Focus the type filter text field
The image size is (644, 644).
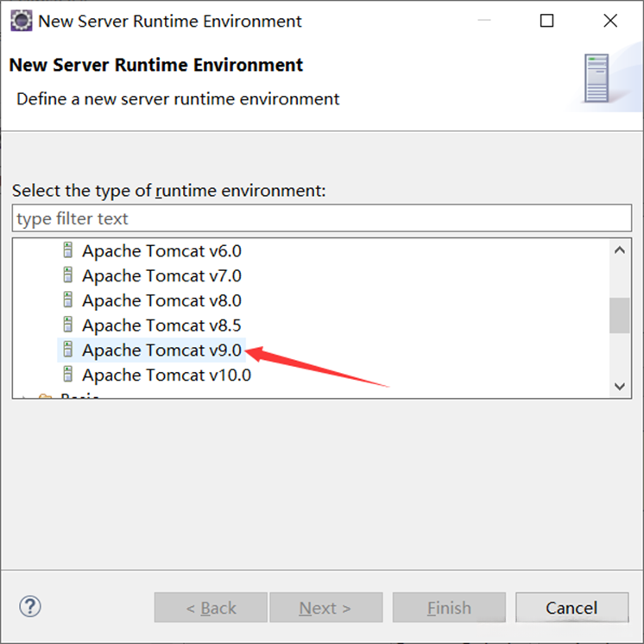(x=322, y=218)
